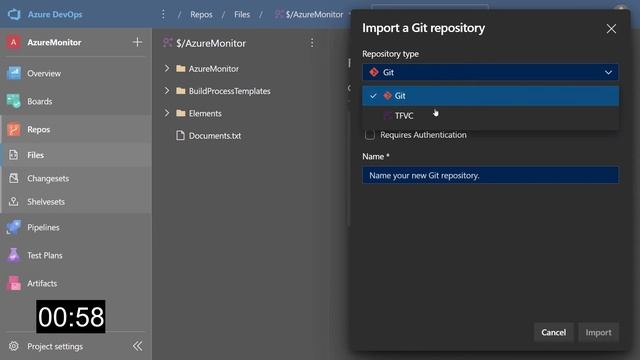Click the Documents.txt file icon
640x360 pixels.
(x=180, y=135)
